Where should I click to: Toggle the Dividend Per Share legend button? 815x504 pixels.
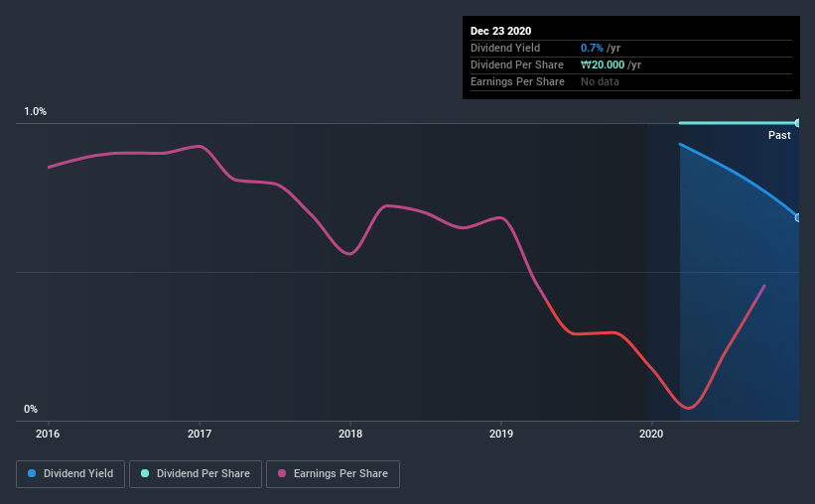196,474
